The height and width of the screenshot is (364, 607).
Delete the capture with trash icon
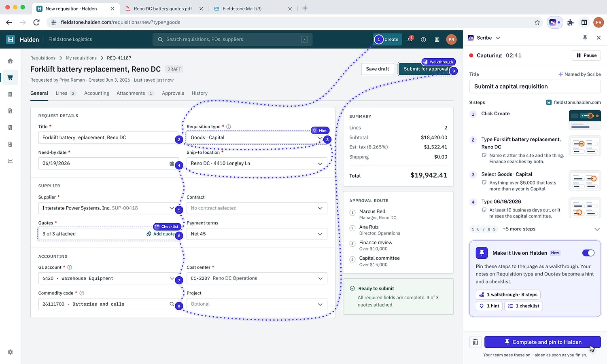click(475, 342)
